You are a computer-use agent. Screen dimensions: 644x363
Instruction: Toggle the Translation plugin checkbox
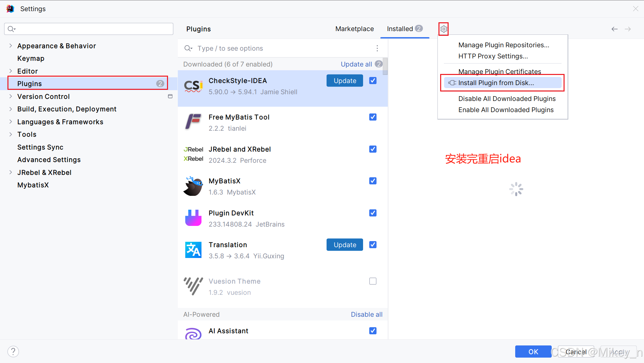(373, 244)
